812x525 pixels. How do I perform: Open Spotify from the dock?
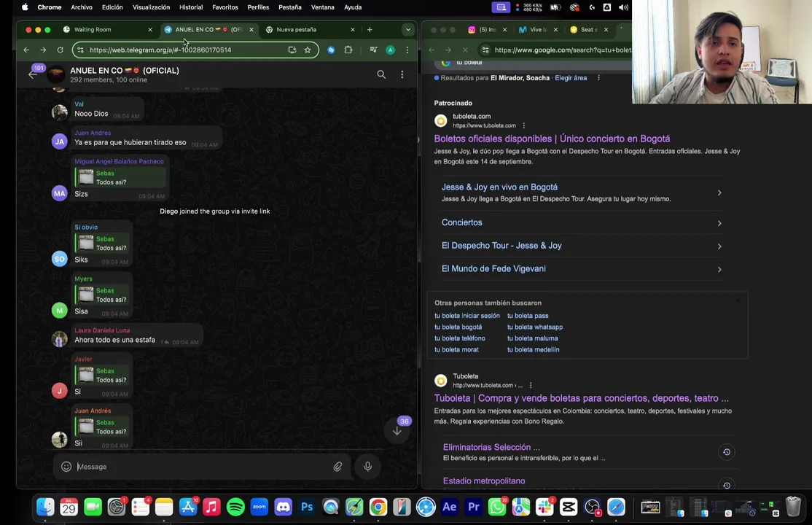235,507
